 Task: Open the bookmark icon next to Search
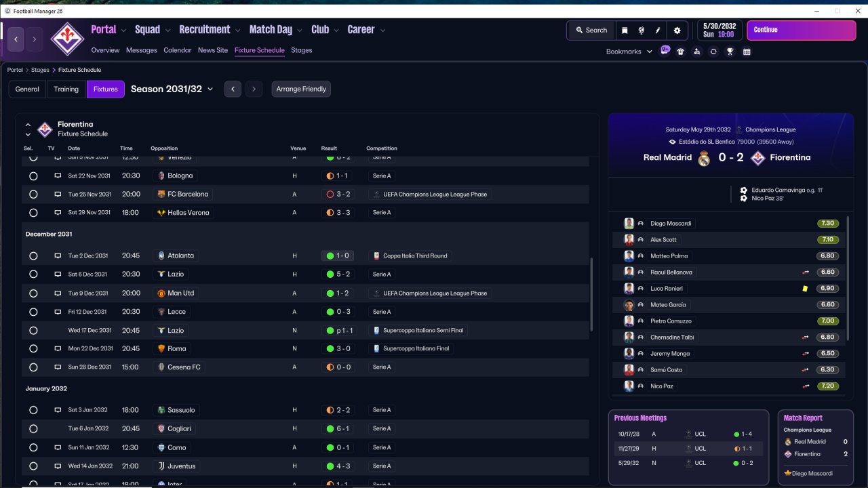click(x=625, y=30)
